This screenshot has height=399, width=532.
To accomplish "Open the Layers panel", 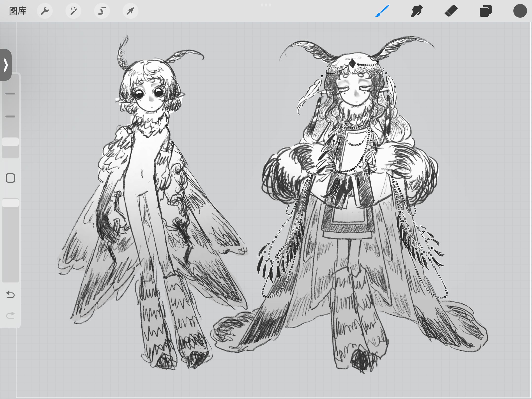I will click(x=485, y=11).
